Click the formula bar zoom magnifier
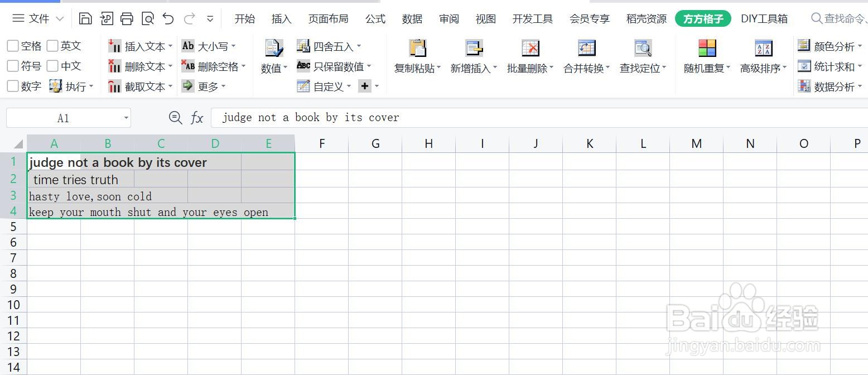 [175, 117]
